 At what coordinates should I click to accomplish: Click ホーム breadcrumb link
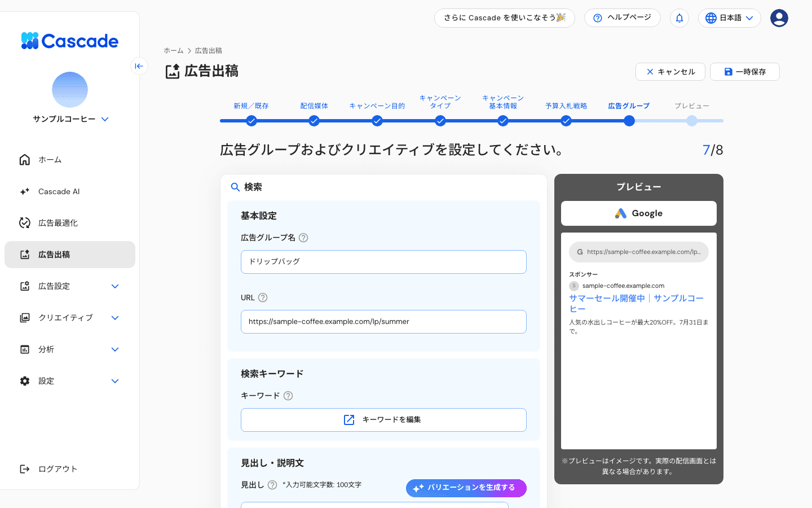coord(174,51)
